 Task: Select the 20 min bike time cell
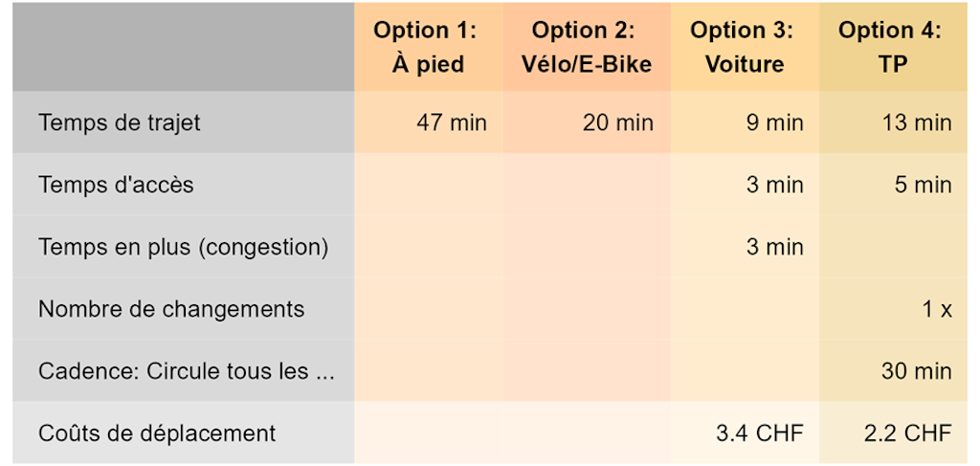click(x=618, y=122)
